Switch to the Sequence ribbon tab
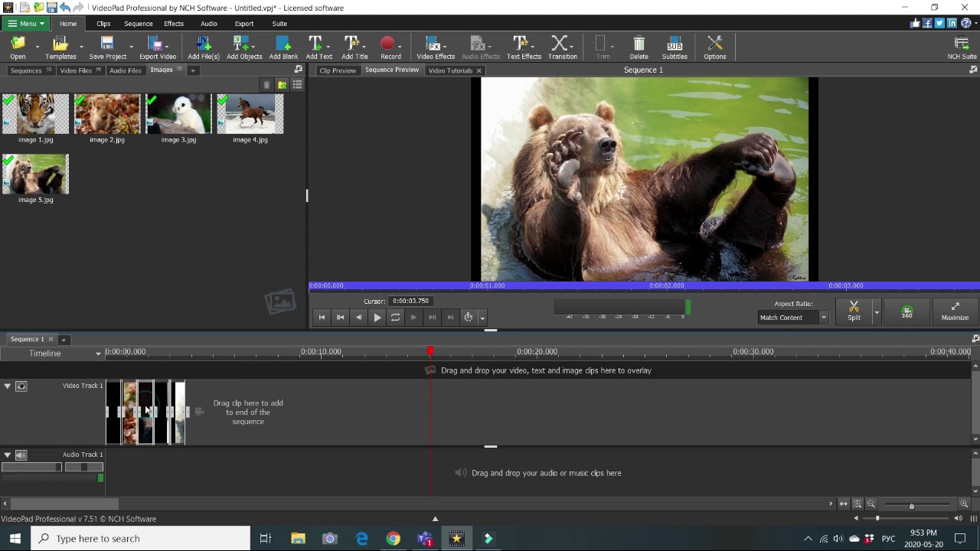Viewport: 980px width, 551px height. (x=139, y=24)
